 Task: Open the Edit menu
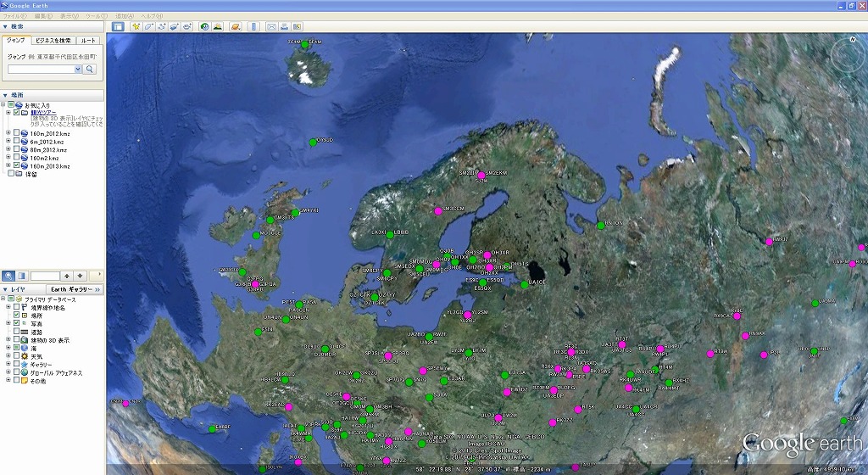point(43,17)
